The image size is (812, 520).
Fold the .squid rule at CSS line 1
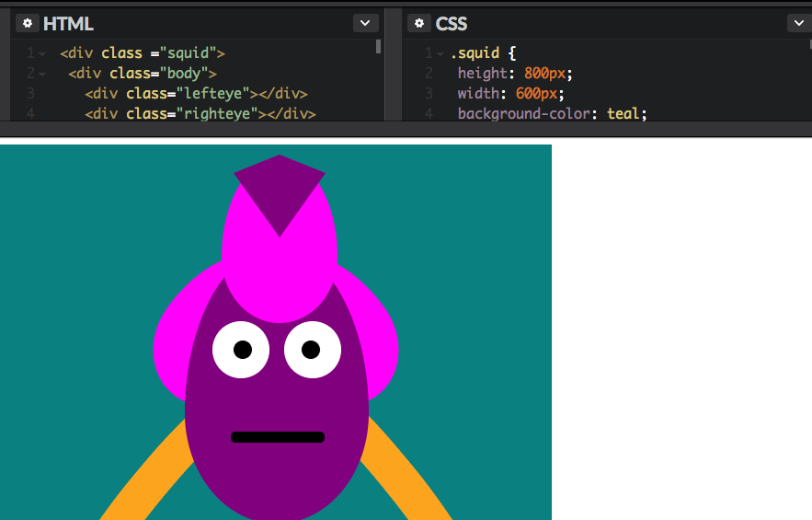[440, 54]
